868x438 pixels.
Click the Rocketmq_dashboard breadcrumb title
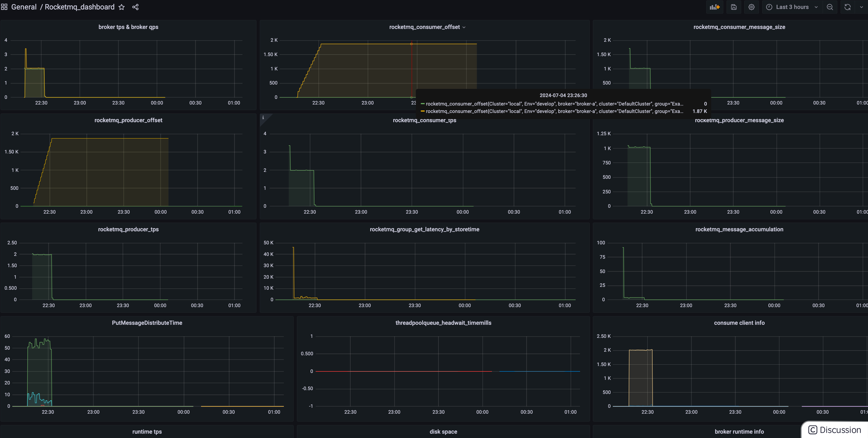coord(79,7)
